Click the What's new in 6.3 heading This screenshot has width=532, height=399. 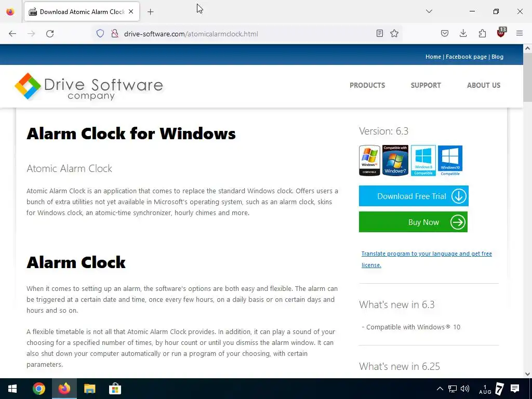[396, 304]
